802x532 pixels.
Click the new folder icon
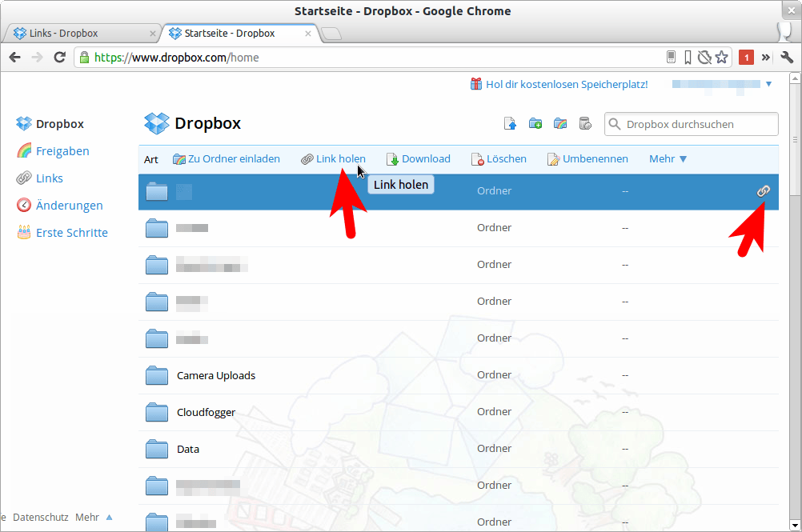click(x=535, y=124)
